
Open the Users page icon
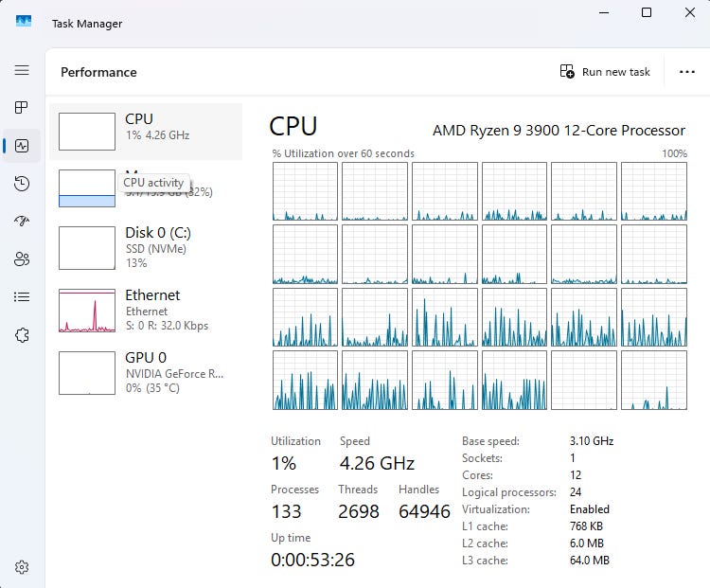[x=22, y=259]
